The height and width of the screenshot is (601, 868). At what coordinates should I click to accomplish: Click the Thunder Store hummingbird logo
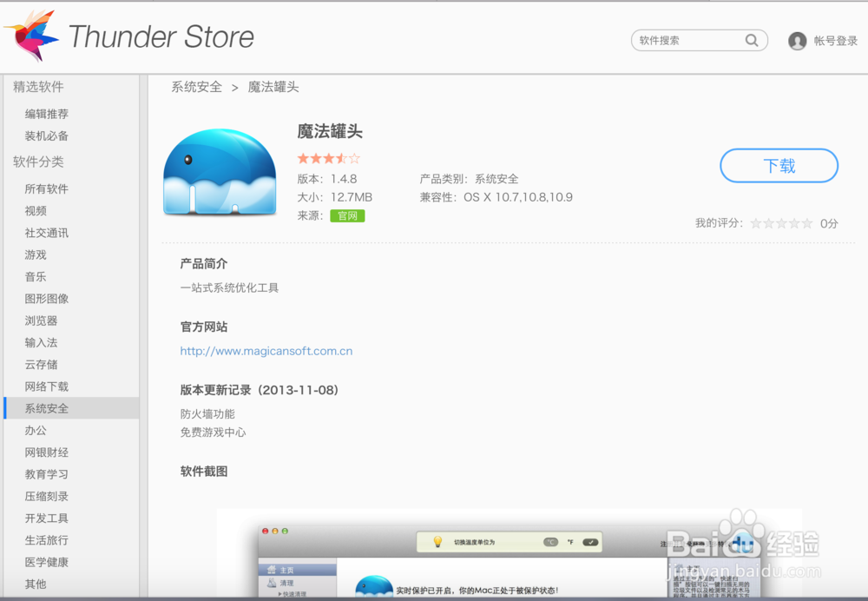click(31, 36)
